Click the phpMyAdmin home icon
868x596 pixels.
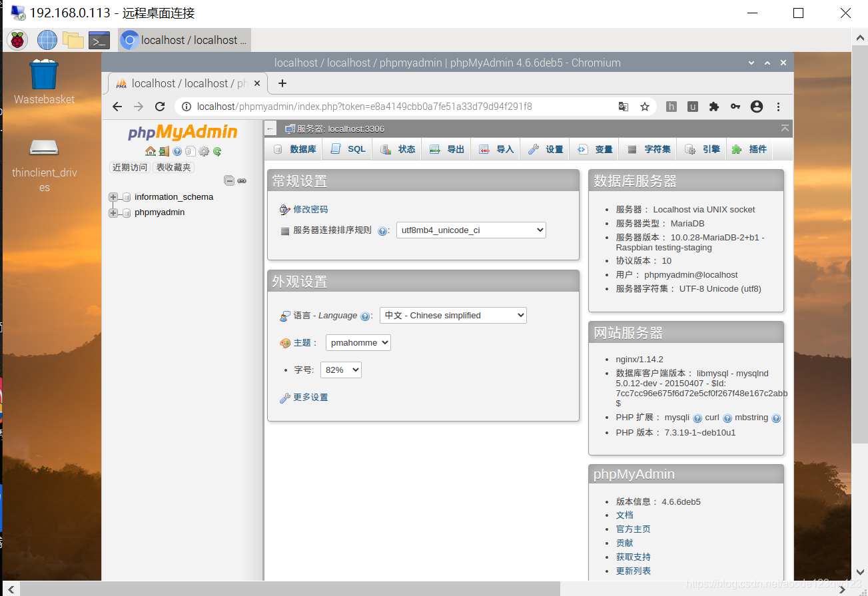point(151,151)
